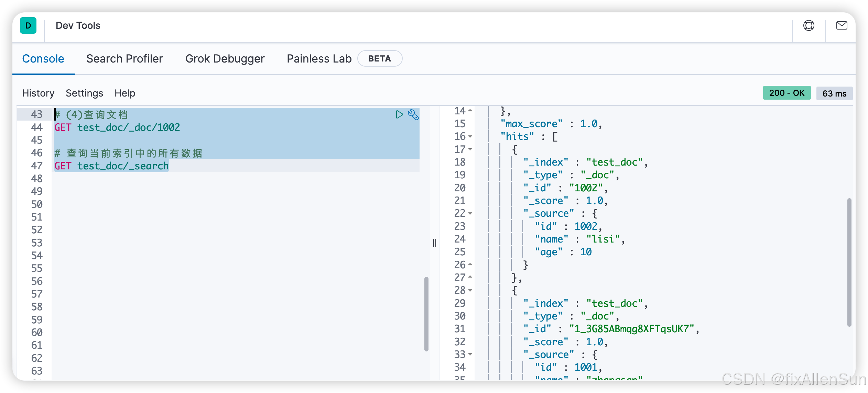Open the wrench request options icon
Viewport: 868px width, 393px height.
pos(413,114)
